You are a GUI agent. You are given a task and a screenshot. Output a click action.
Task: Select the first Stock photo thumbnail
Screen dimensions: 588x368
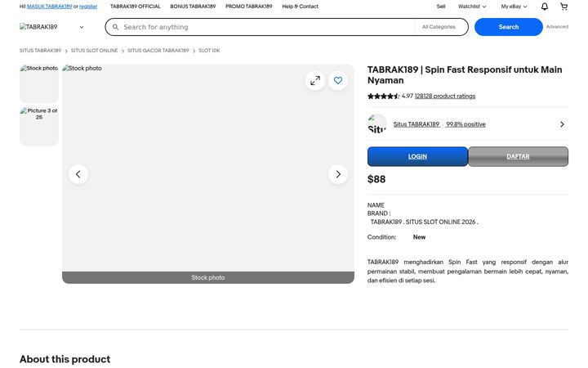coord(39,83)
